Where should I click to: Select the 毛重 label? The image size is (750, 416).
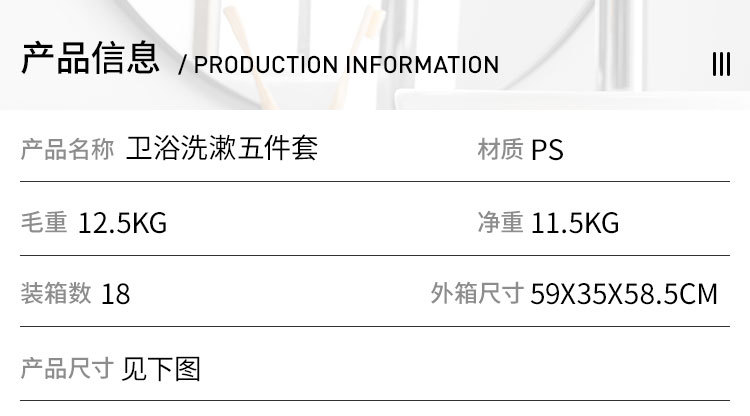click(x=43, y=222)
